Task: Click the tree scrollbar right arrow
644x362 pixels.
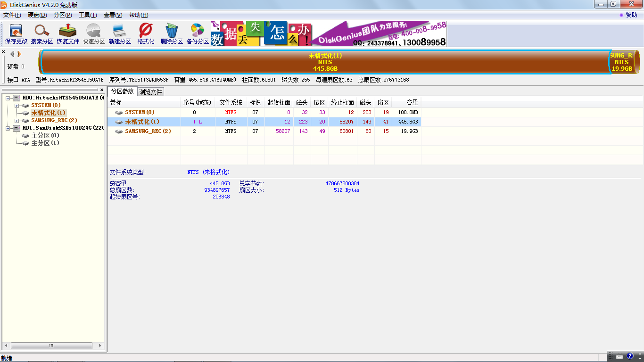Action: click(100, 346)
